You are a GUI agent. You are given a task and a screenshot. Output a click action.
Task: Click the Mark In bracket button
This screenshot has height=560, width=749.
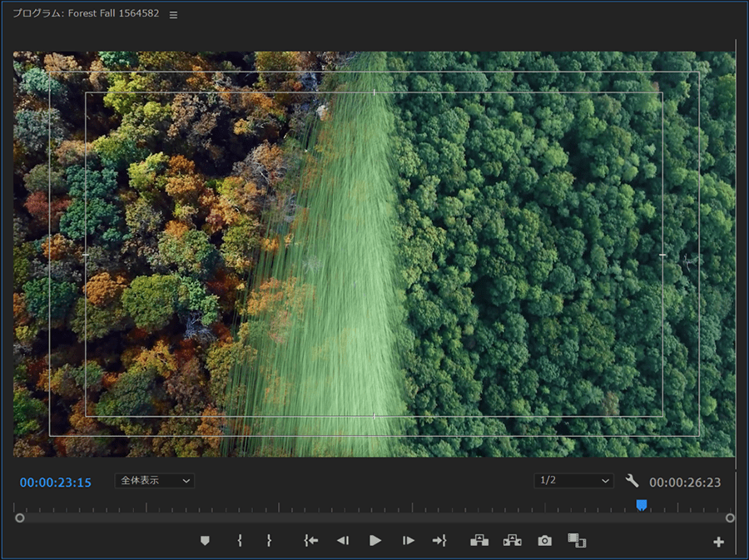click(240, 541)
